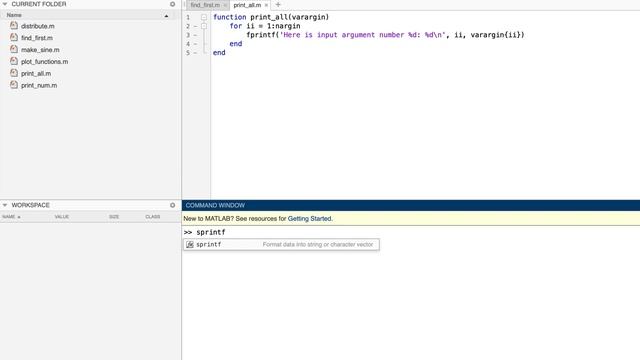Select find_first.m in the file list
Image resolution: width=640 pixels, height=360 pixels.
(x=37, y=38)
